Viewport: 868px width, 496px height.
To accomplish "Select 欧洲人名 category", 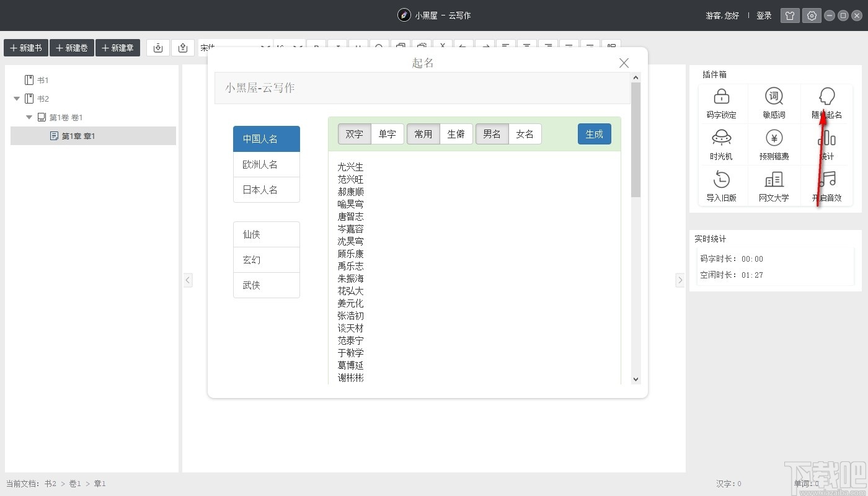I will pos(267,164).
